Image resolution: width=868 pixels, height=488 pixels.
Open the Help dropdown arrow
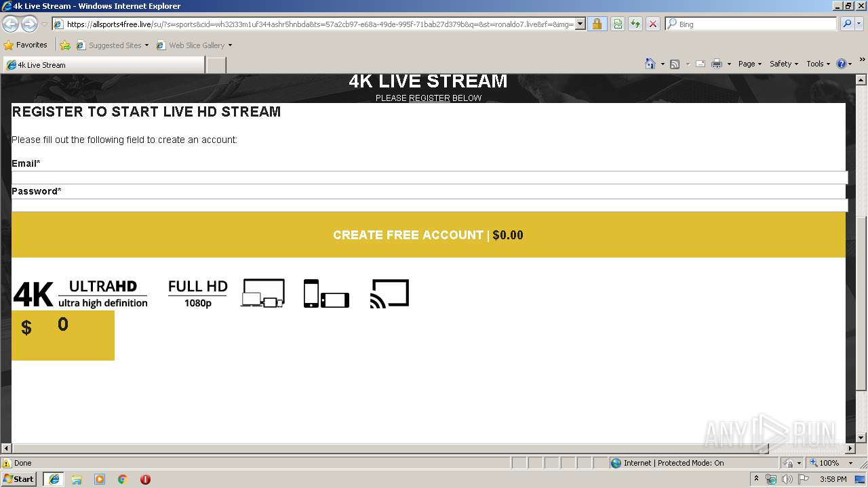[851, 64]
